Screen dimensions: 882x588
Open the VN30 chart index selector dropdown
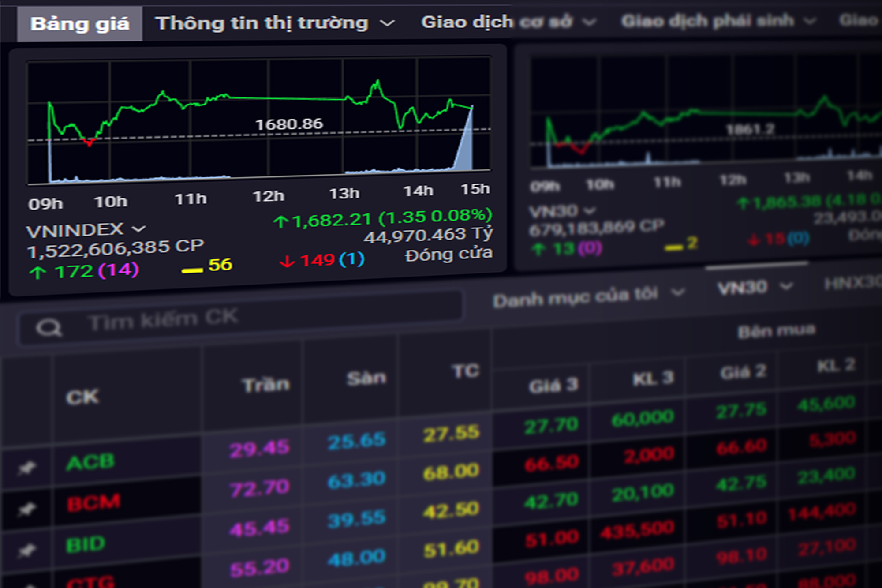pyautogui.click(x=562, y=211)
